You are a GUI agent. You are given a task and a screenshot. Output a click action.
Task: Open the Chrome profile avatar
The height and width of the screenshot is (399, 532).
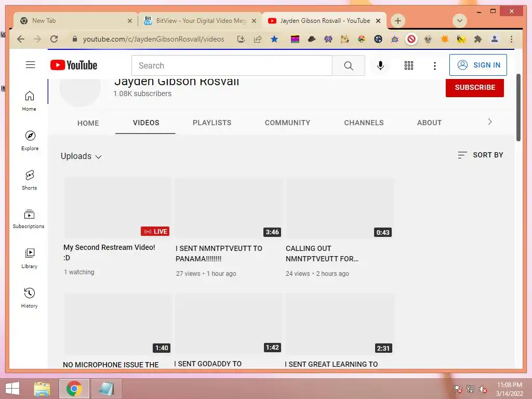[x=495, y=39]
